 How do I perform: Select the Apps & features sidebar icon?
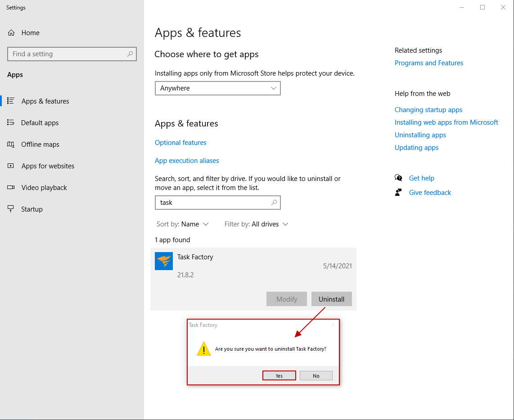[x=10, y=101]
